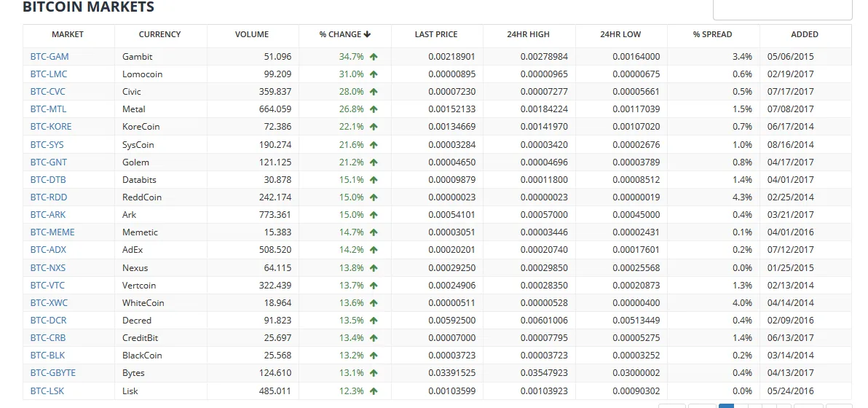The image size is (868, 408).
Task: Click the green up arrow for Lomocoin
Action: (x=374, y=74)
